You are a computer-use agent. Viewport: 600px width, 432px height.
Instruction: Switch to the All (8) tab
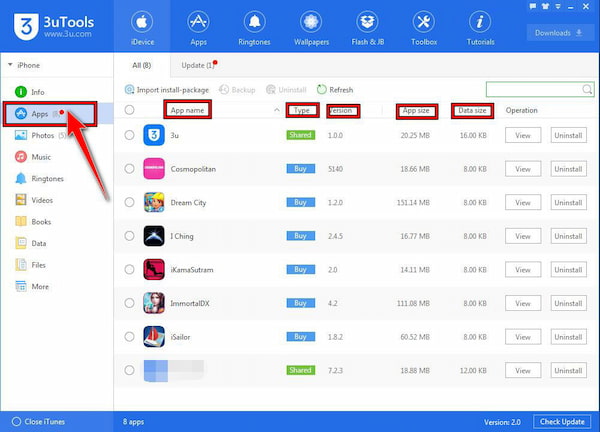(x=142, y=65)
